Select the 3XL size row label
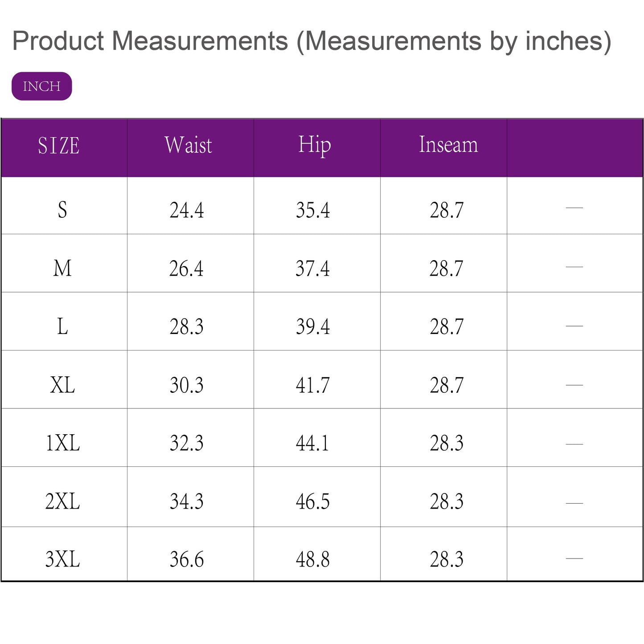Screen dimensions: 644x644 pos(62,559)
